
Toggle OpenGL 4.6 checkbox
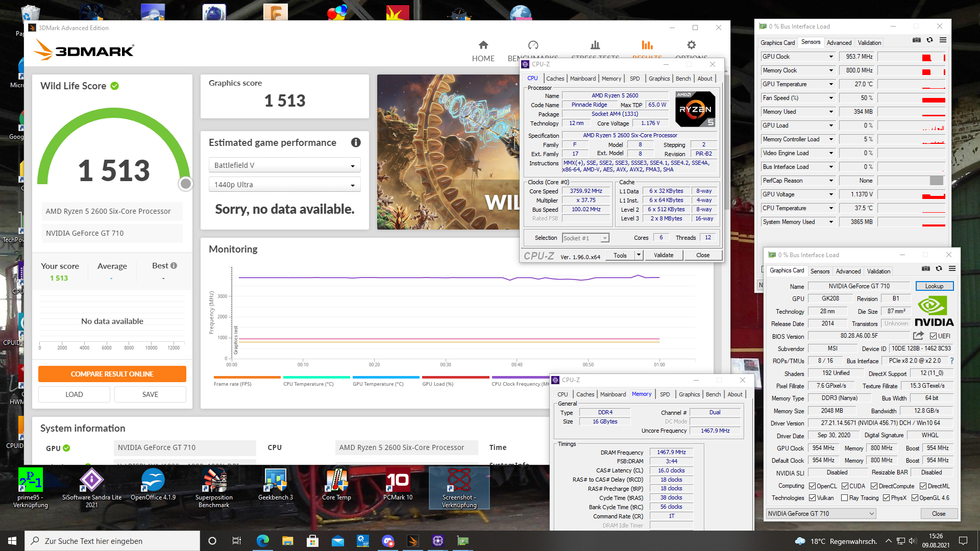pyautogui.click(x=915, y=498)
